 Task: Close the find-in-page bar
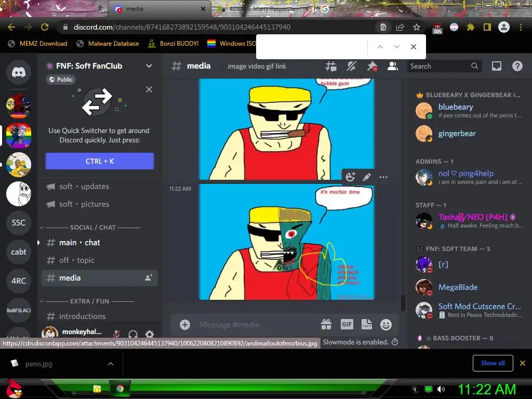(x=413, y=47)
